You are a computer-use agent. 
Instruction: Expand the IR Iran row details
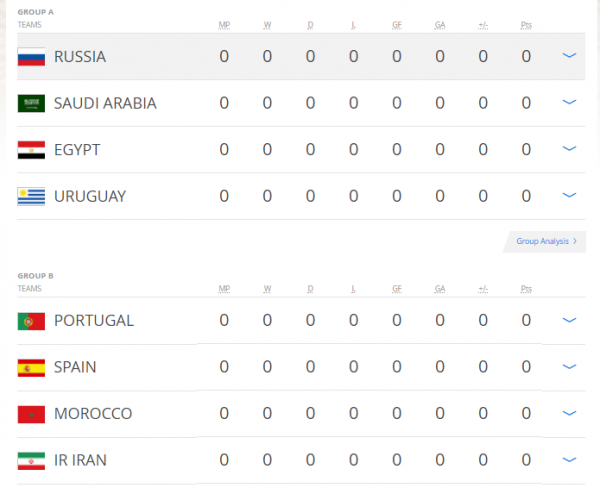click(570, 459)
